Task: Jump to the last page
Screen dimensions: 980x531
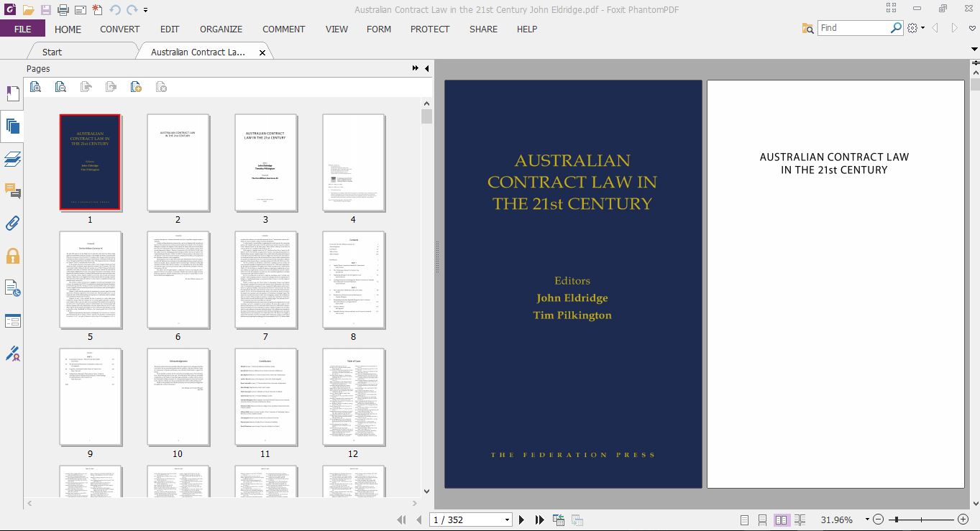Action: (x=539, y=520)
